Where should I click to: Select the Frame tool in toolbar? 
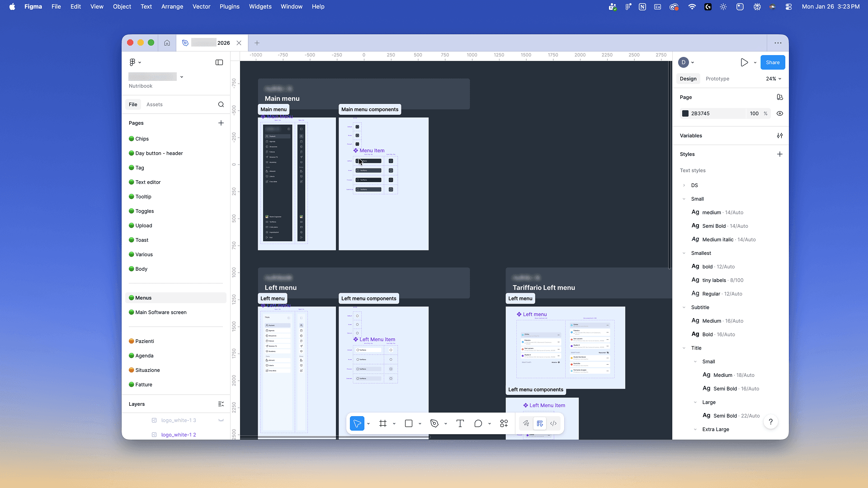383,423
